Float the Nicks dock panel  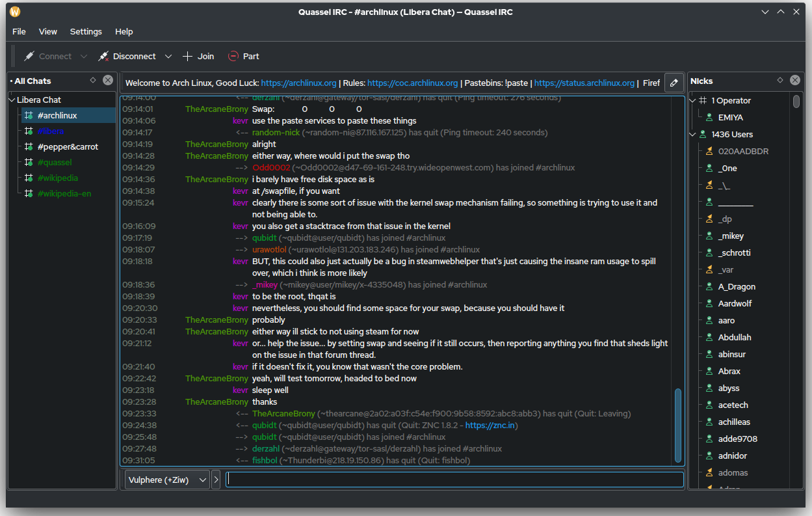point(780,81)
